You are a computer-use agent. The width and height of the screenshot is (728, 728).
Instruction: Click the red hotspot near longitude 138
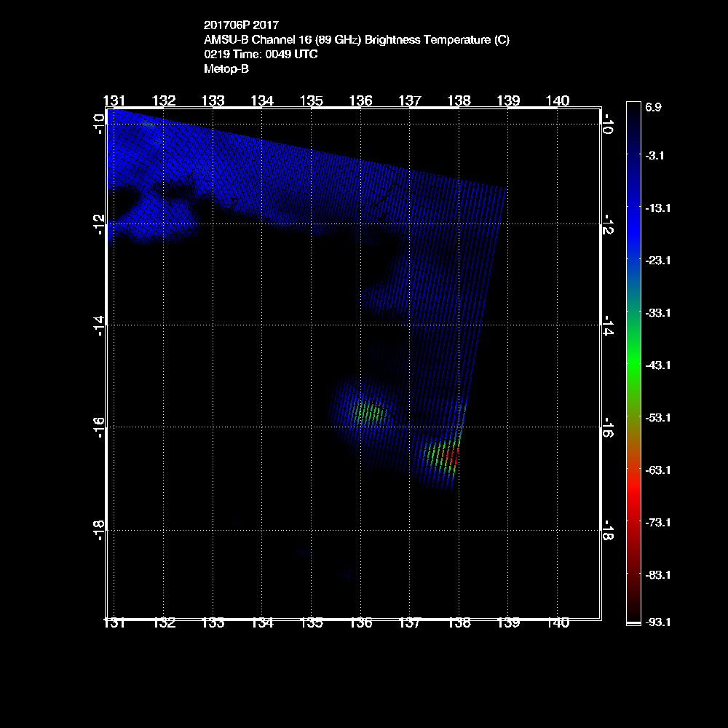pyautogui.click(x=451, y=458)
